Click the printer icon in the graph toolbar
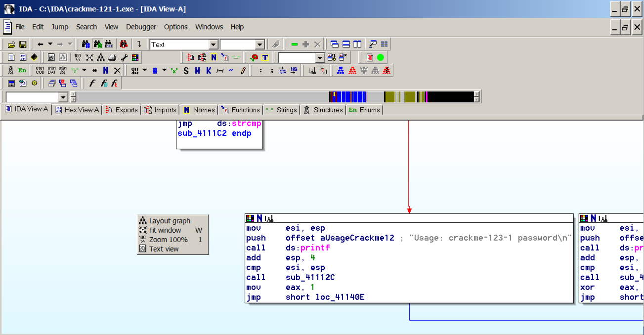 click(x=112, y=57)
